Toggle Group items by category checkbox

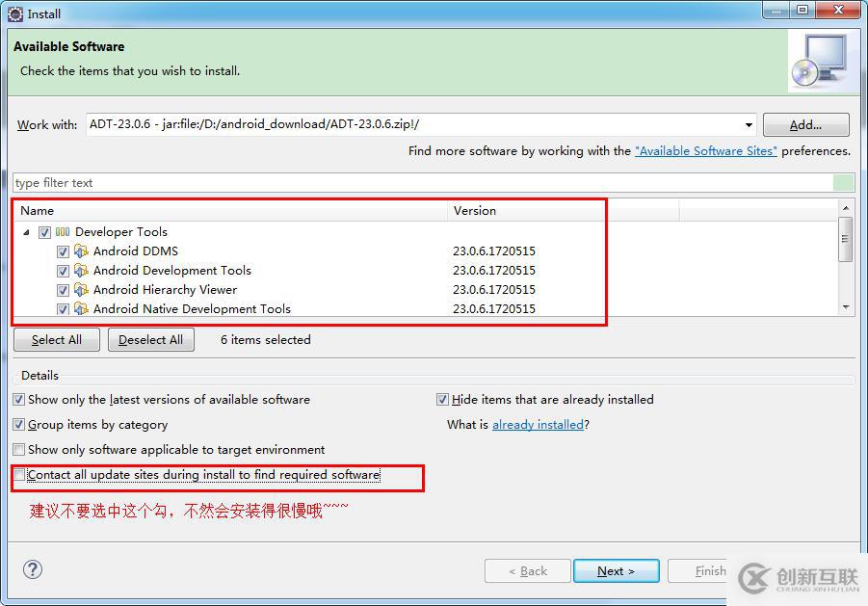click(19, 425)
